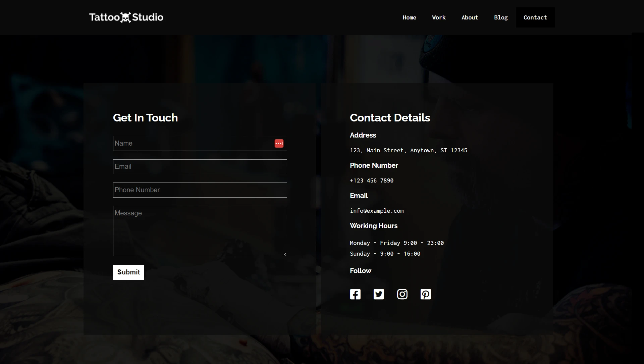Open the Blog menu item

point(501,17)
